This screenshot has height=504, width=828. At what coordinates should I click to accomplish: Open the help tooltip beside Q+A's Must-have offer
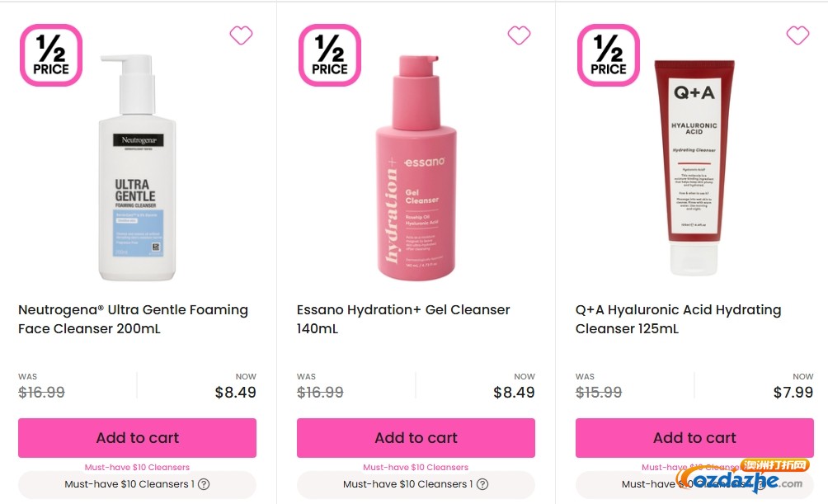(x=761, y=484)
